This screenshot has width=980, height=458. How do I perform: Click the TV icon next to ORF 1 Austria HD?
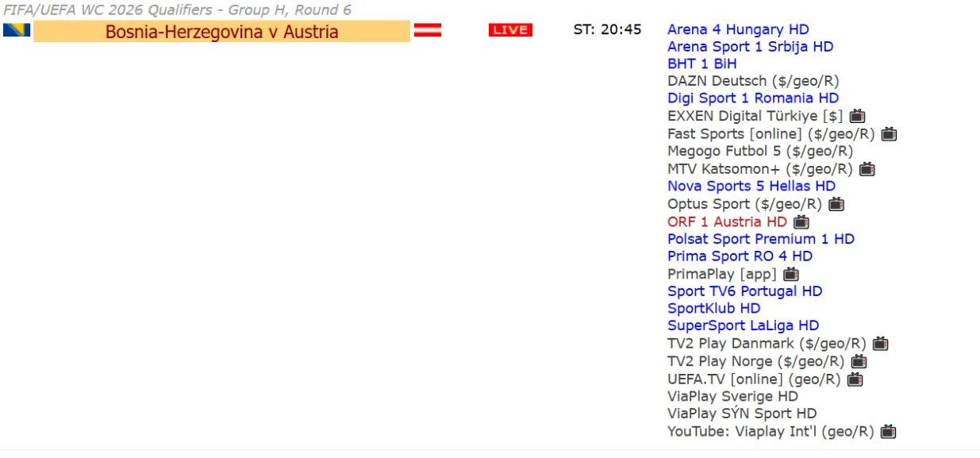coord(801,221)
